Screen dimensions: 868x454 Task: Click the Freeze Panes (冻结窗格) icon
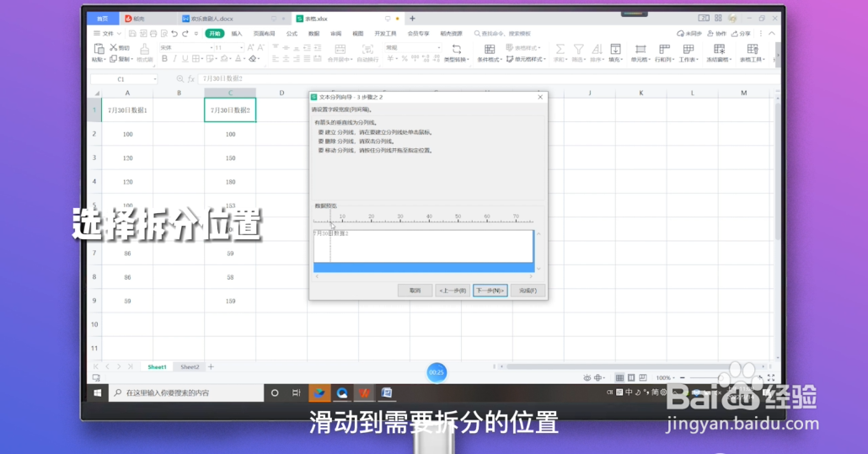719,49
